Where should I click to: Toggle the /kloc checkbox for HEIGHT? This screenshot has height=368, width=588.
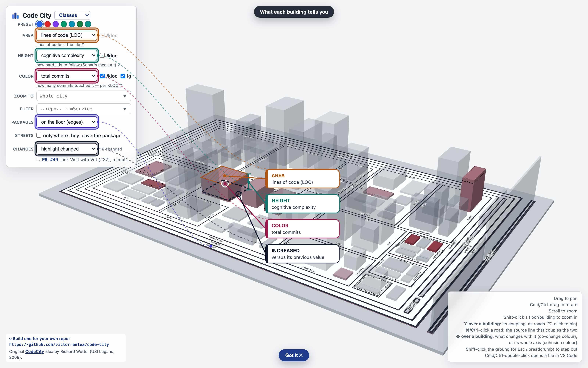tap(103, 56)
